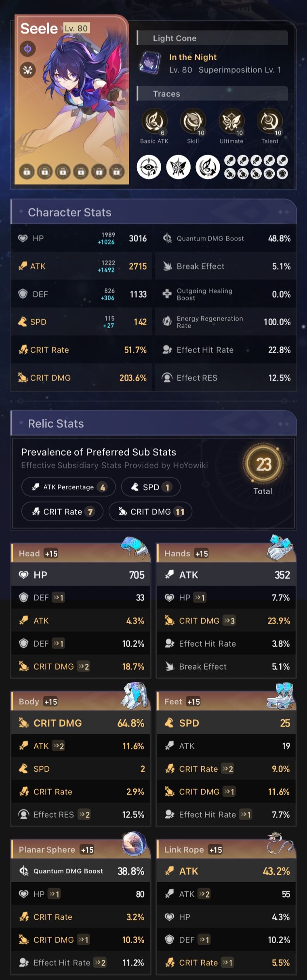The height and width of the screenshot is (980, 307).
Task: Click Seele's Quantum element icon
Action: 28,49
